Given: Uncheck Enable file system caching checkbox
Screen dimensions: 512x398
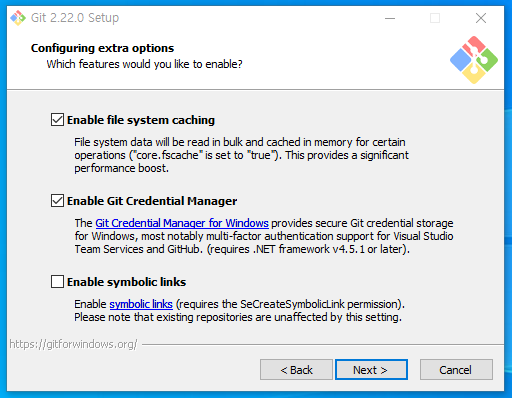Looking at the screenshot, I should pyautogui.click(x=57, y=120).
